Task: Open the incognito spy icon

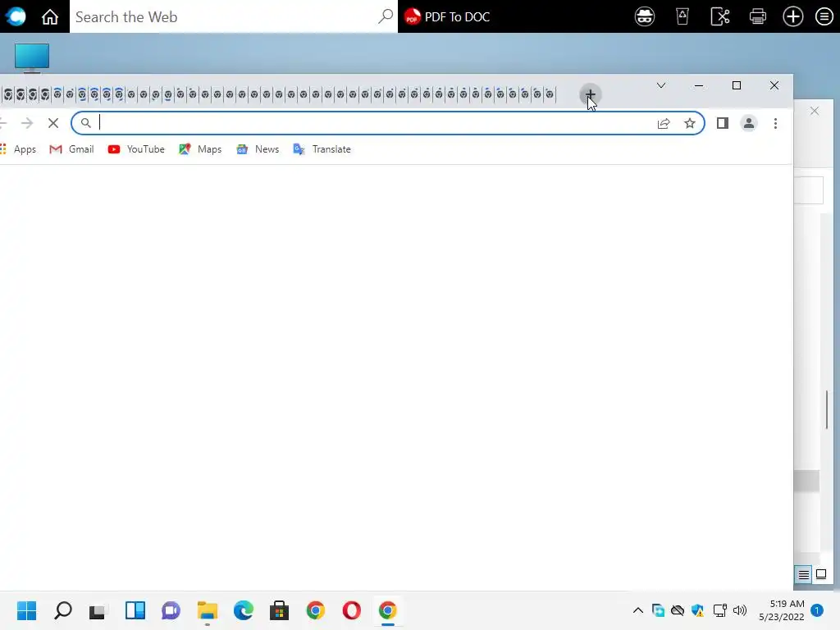Action: [x=645, y=16]
